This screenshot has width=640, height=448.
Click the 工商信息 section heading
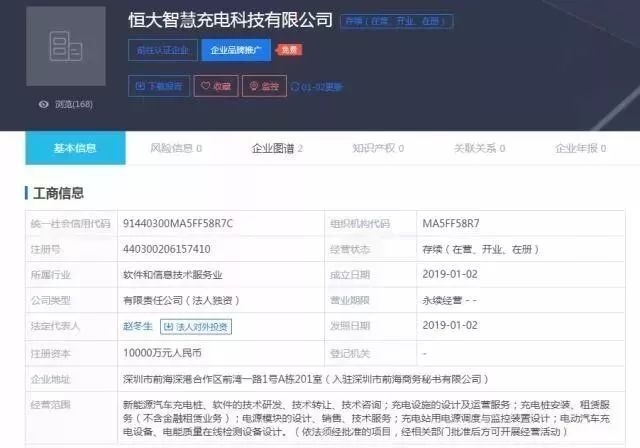[58, 193]
